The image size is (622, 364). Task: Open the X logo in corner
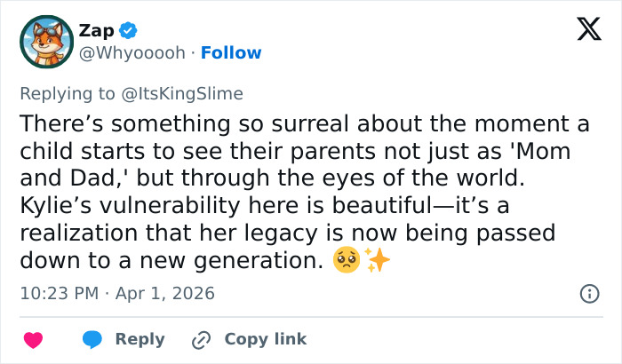(x=582, y=30)
